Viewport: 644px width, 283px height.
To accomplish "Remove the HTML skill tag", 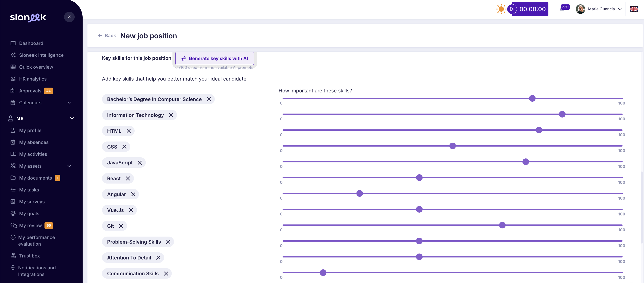I will (128, 131).
